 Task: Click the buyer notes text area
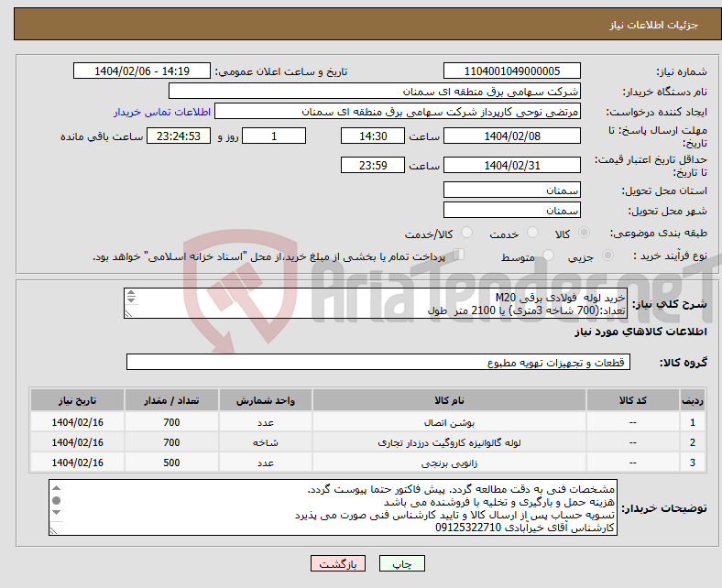(x=333, y=507)
